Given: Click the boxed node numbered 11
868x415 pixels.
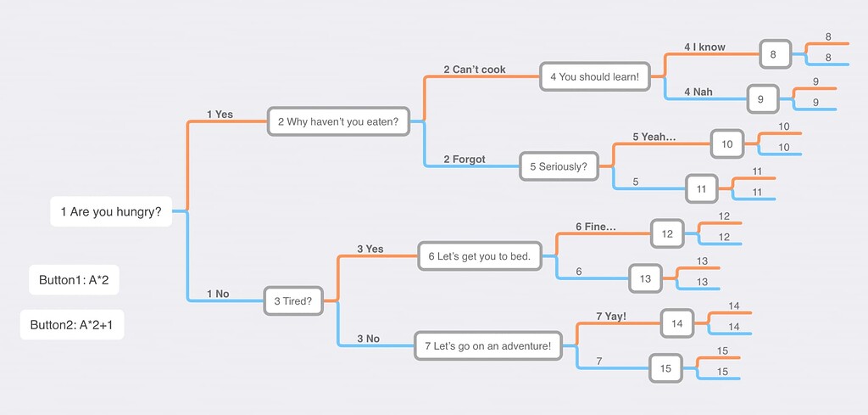Looking at the screenshot, I should 701,189.
